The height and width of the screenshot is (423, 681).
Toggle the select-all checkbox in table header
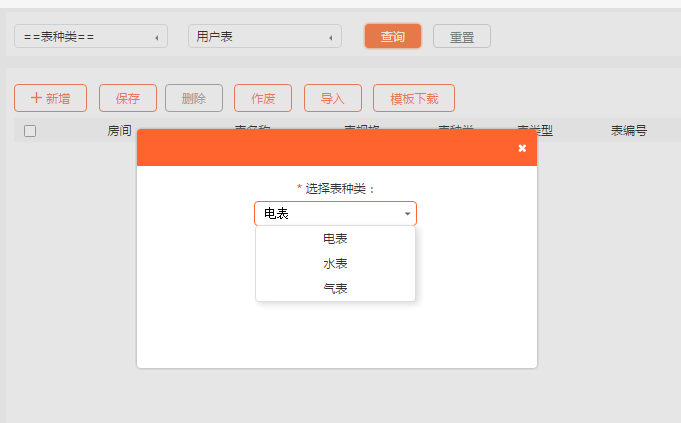click(30, 131)
